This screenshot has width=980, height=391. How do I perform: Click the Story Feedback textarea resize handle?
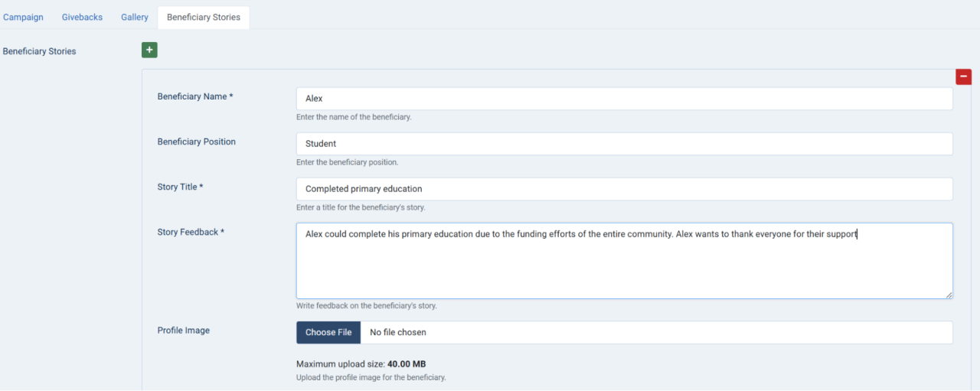(x=949, y=294)
